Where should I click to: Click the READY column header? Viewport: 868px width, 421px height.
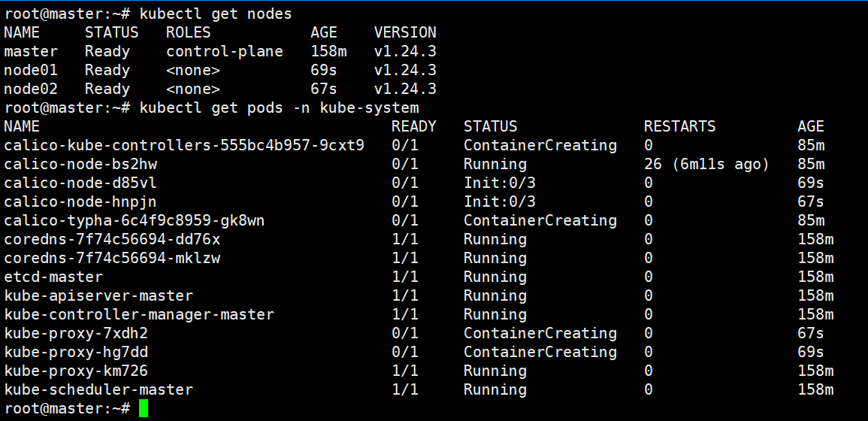click(414, 126)
